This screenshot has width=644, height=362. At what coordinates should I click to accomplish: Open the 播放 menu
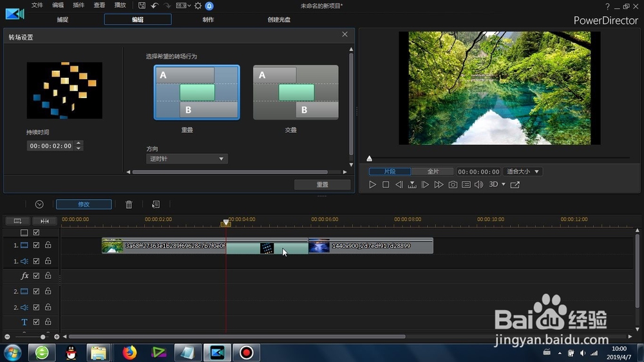click(x=120, y=5)
